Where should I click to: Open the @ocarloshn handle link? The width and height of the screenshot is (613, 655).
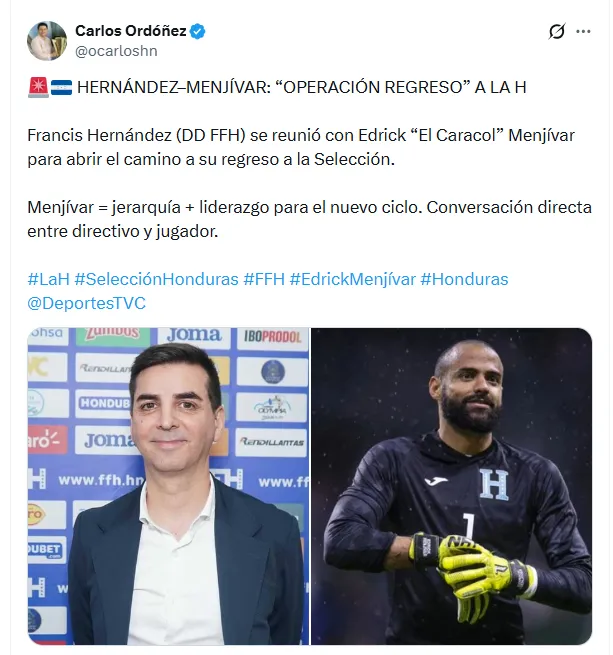(116, 51)
